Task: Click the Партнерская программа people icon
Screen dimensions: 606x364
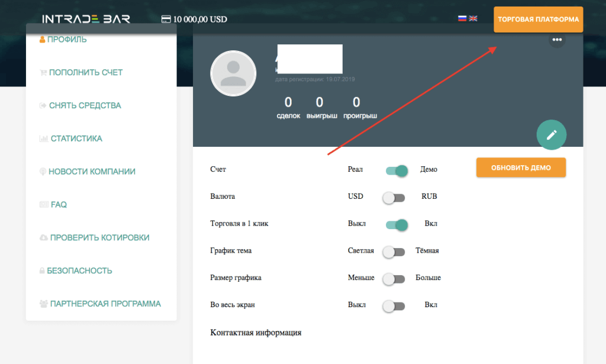Action: [x=42, y=303]
